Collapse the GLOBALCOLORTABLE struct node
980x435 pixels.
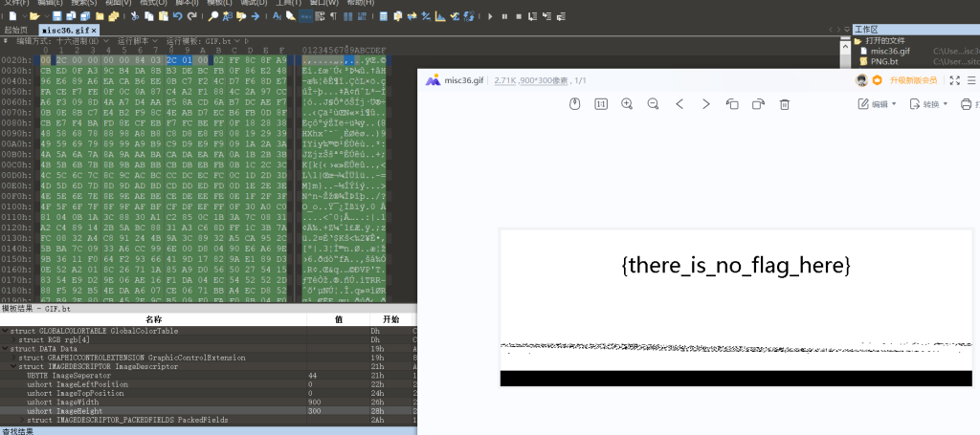[x=5, y=331]
